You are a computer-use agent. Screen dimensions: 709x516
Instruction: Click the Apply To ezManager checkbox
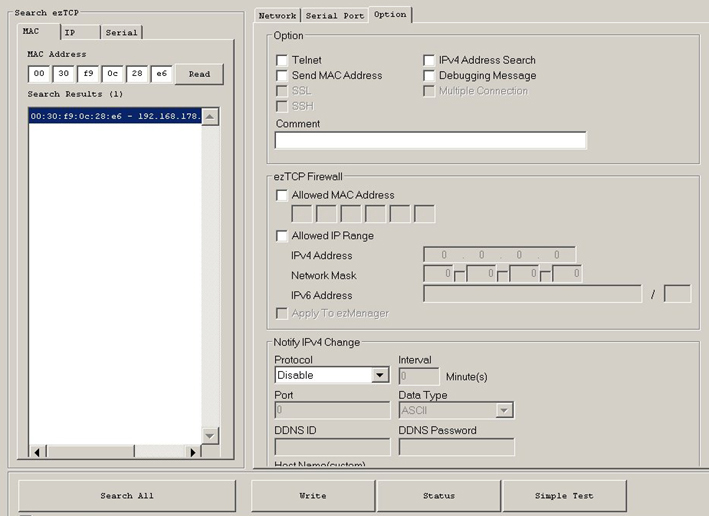282,313
